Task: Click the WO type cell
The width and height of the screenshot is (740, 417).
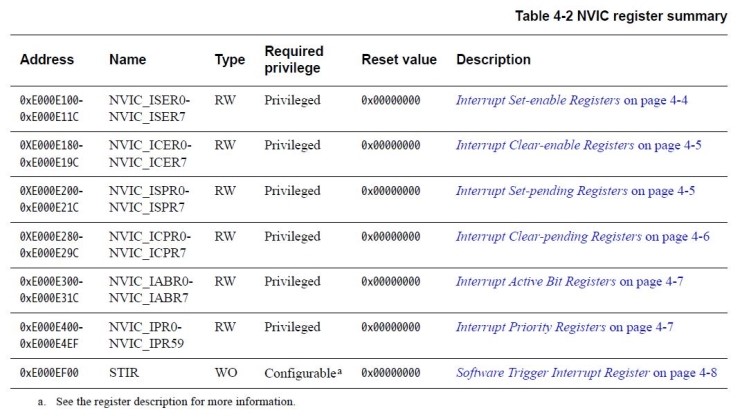Action: pos(225,372)
